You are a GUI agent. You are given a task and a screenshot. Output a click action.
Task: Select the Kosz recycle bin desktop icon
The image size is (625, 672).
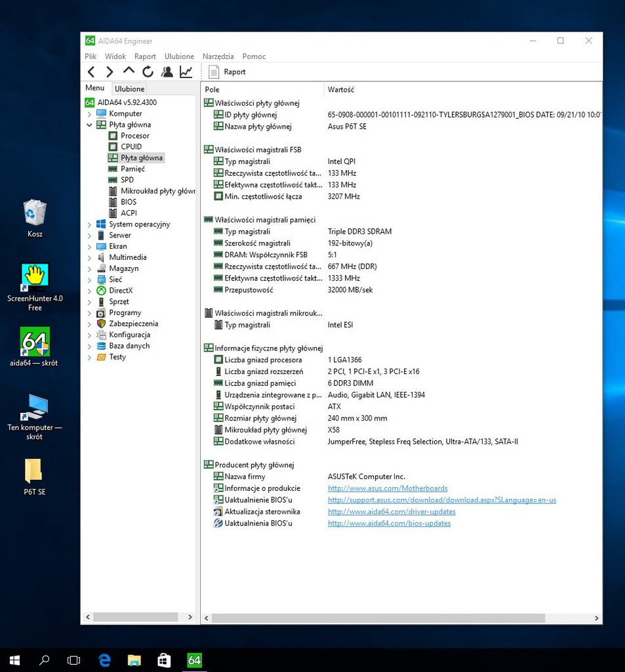(35, 219)
